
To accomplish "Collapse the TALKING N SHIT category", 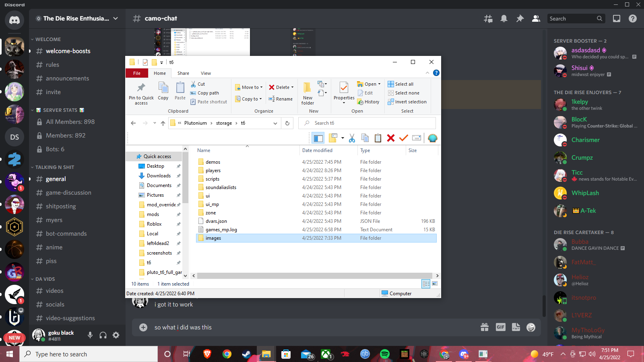I will (x=52, y=167).
